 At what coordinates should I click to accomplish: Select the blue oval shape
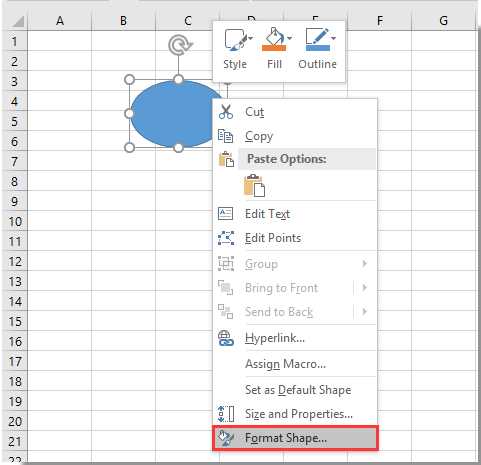tap(172, 113)
